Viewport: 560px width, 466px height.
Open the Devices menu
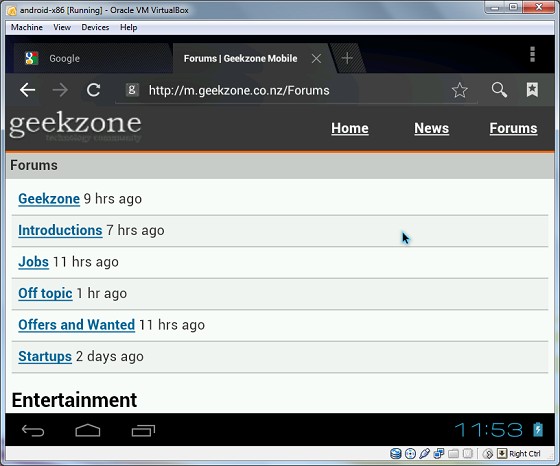[95, 27]
